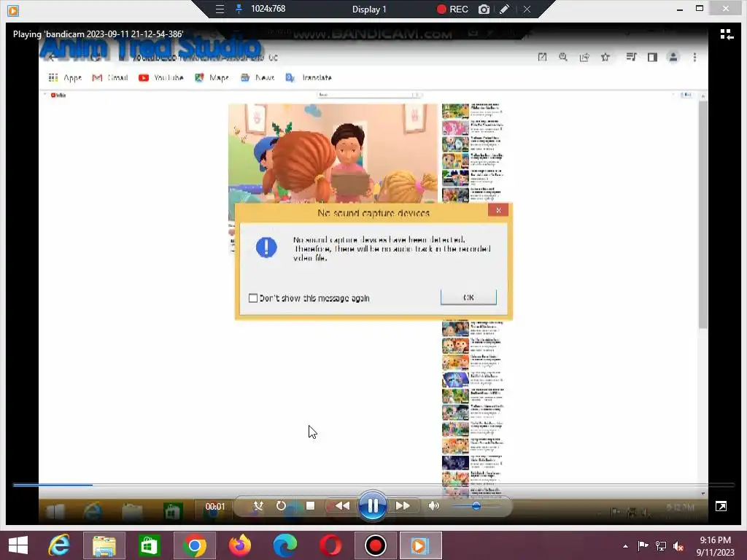This screenshot has width=747, height=560.
Task: Open the 9:16 PM clock and date
Action: point(715,546)
